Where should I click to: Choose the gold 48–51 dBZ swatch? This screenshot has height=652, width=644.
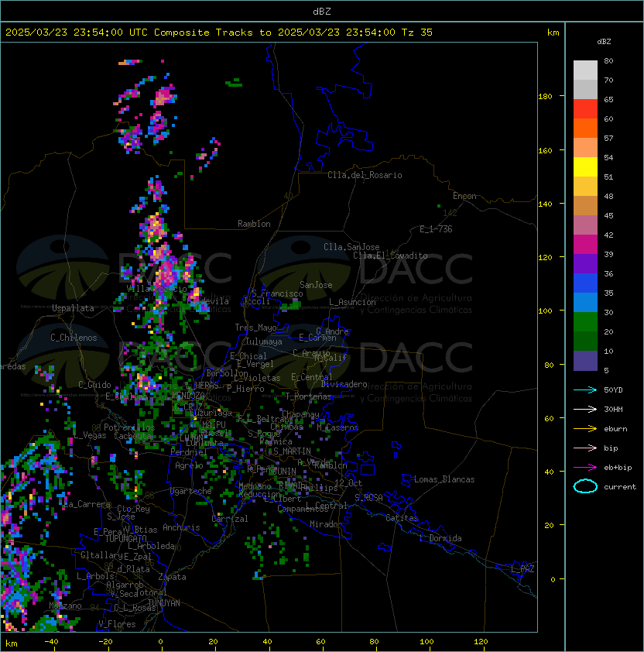pyautogui.click(x=585, y=187)
